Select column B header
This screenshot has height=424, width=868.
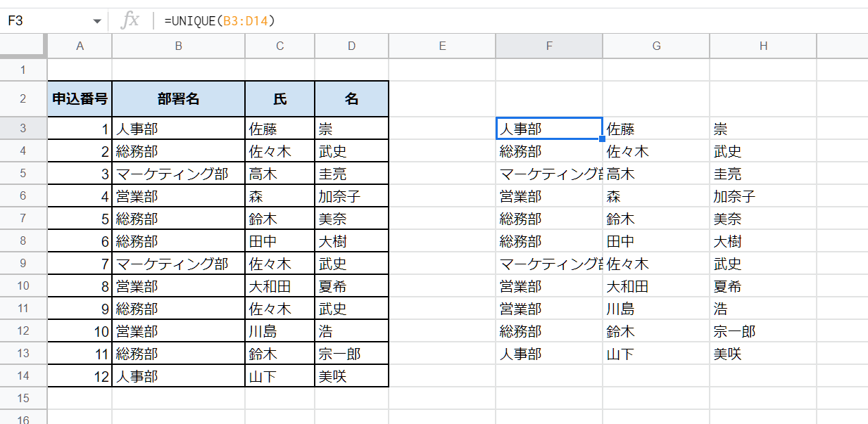click(177, 46)
